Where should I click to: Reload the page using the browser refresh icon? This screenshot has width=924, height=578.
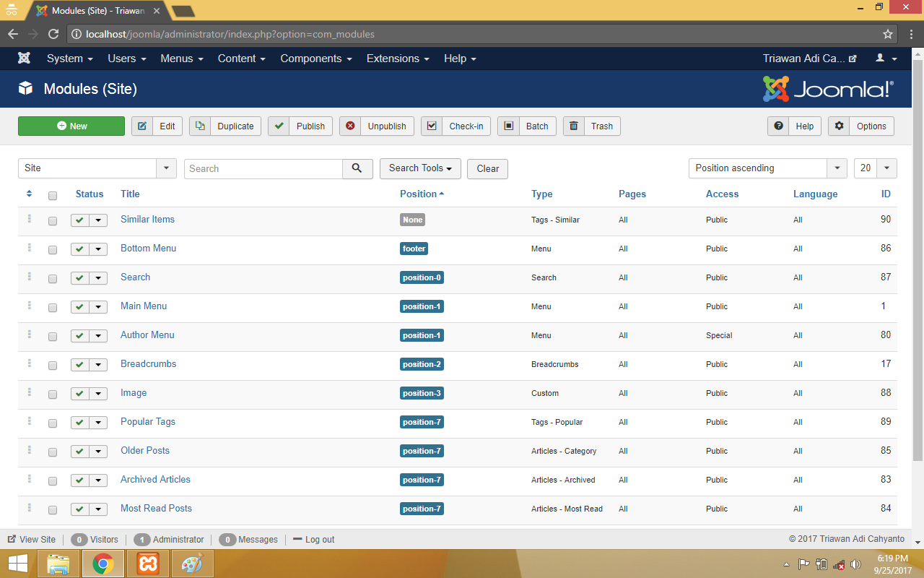pyautogui.click(x=53, y=34)
